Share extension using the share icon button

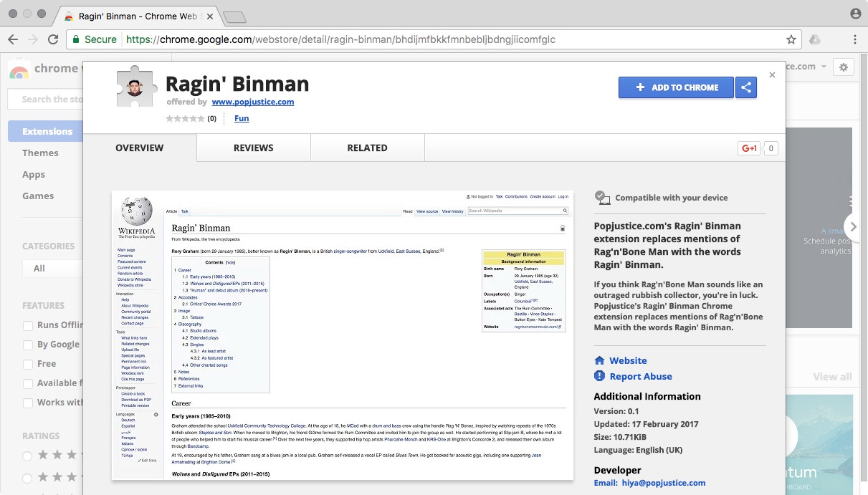tap(746, 87)
